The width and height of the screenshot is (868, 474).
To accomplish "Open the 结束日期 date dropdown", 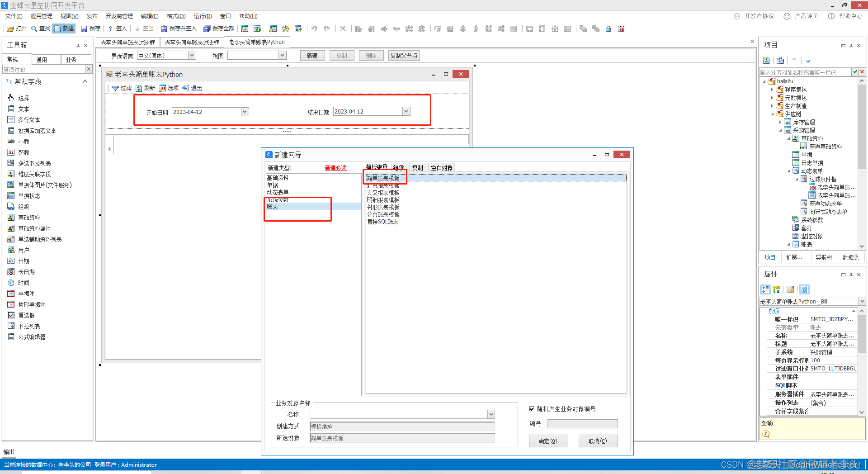I will click(406, 111).
